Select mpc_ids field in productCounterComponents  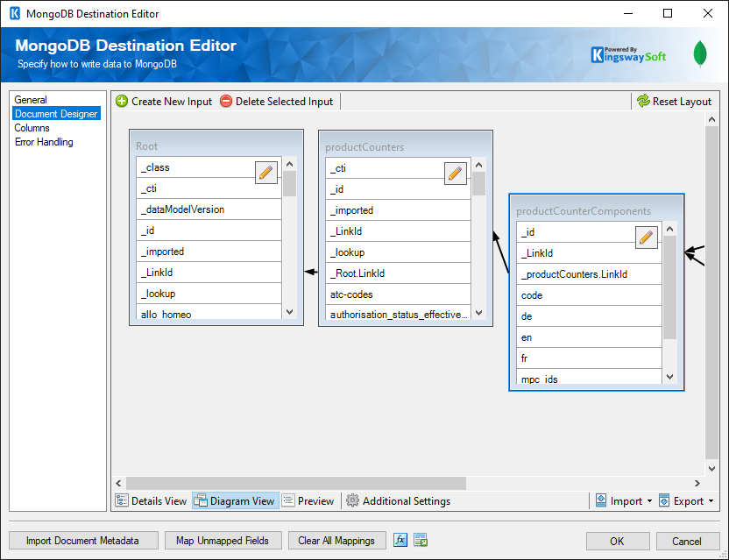(x=589, y=377)
